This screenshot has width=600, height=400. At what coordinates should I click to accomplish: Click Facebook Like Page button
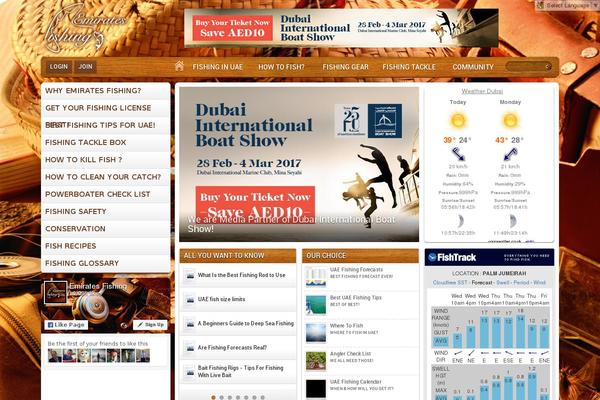click(66, 325)
